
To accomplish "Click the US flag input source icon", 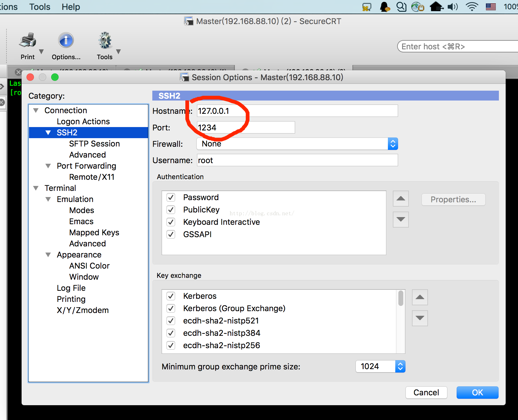I will [x=491, y=6].
